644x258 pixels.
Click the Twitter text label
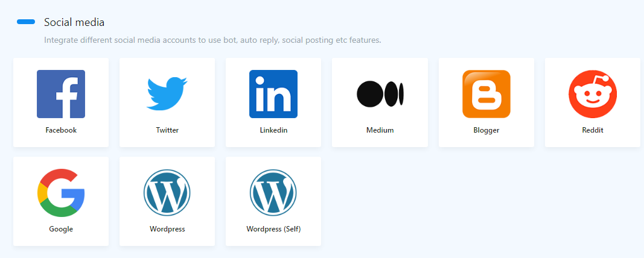click(167, 130)
